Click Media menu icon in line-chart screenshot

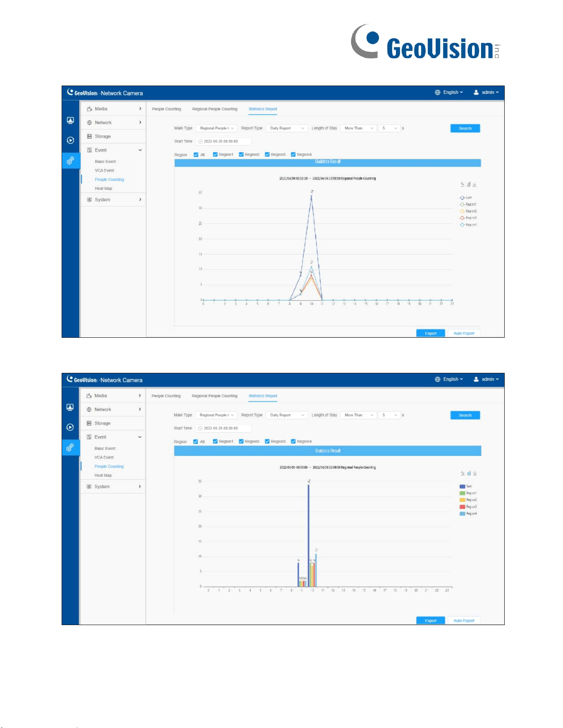[x=89, y=109]
